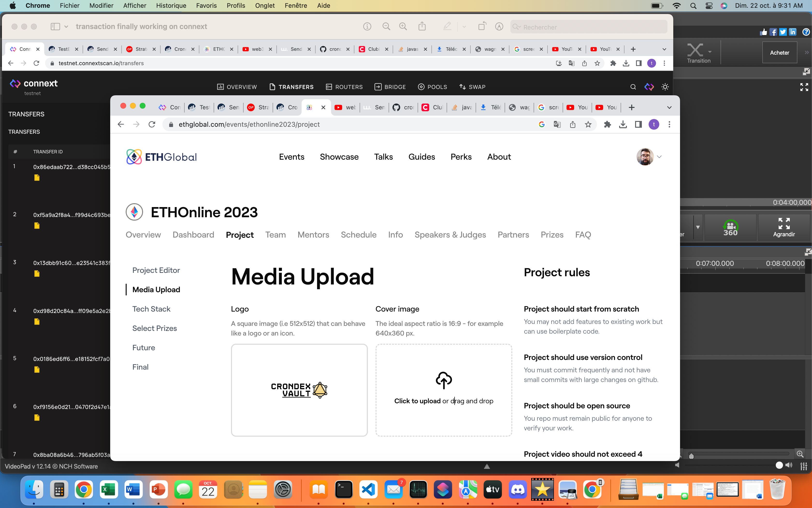Click the info icon in Preview toolbar
The image size is (812, 508).
367,27
